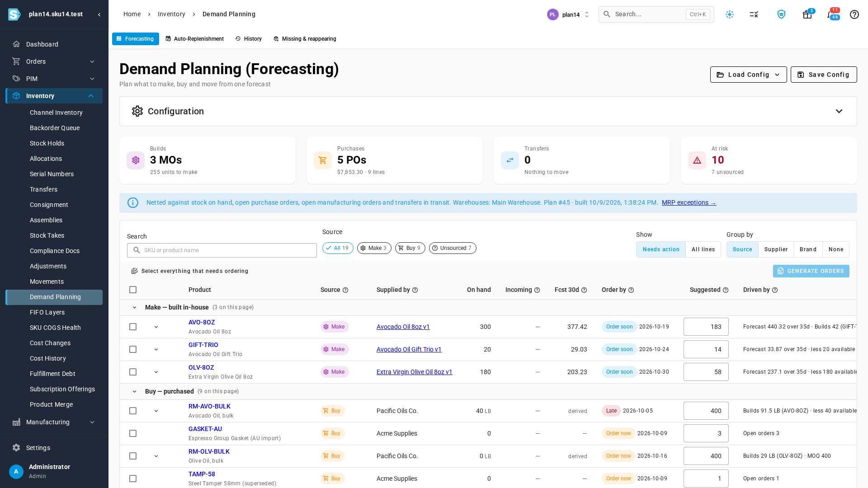Check the RM-AVO-BULK row checkbox

coord(133,411)
